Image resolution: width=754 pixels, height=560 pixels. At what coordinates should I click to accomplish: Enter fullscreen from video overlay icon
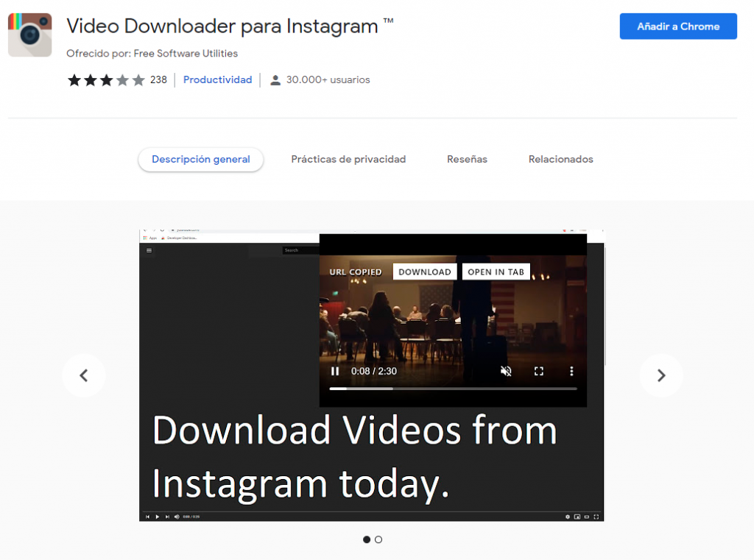point(538,371)
